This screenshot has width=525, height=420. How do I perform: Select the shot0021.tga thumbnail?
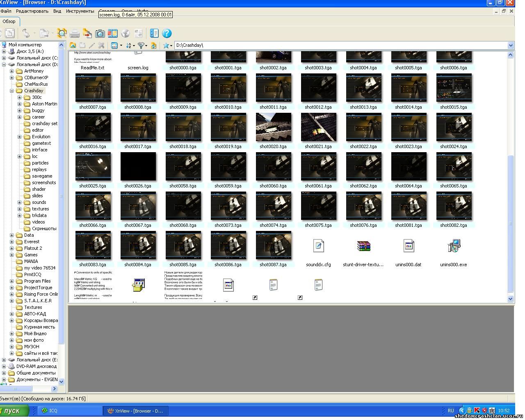[x=318, y=127]
